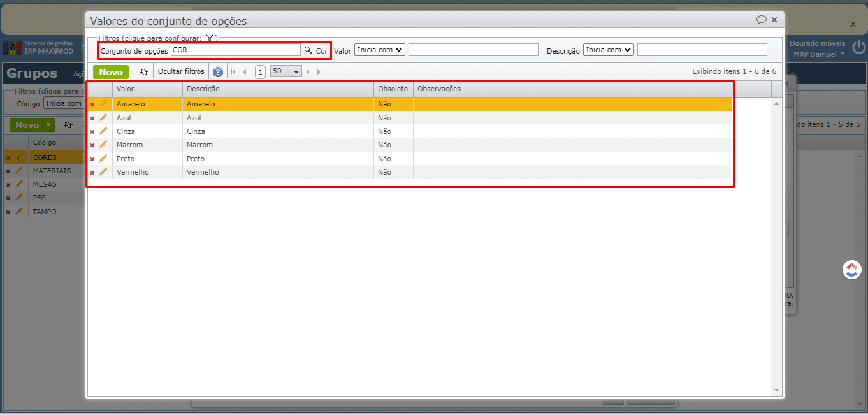
Task: Open help via blue question mark icon
Action: 218,72
